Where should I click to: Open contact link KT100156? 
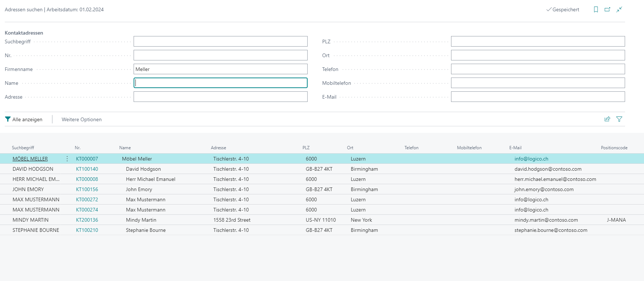coord(87,189)
